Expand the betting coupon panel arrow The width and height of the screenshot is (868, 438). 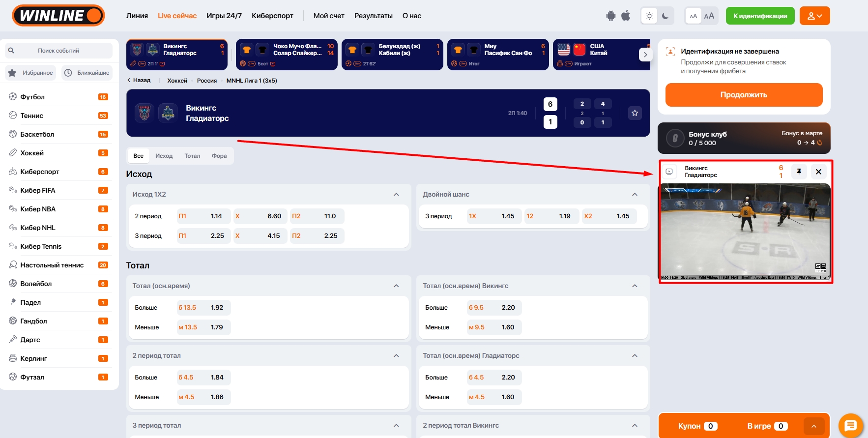point(813,426)
